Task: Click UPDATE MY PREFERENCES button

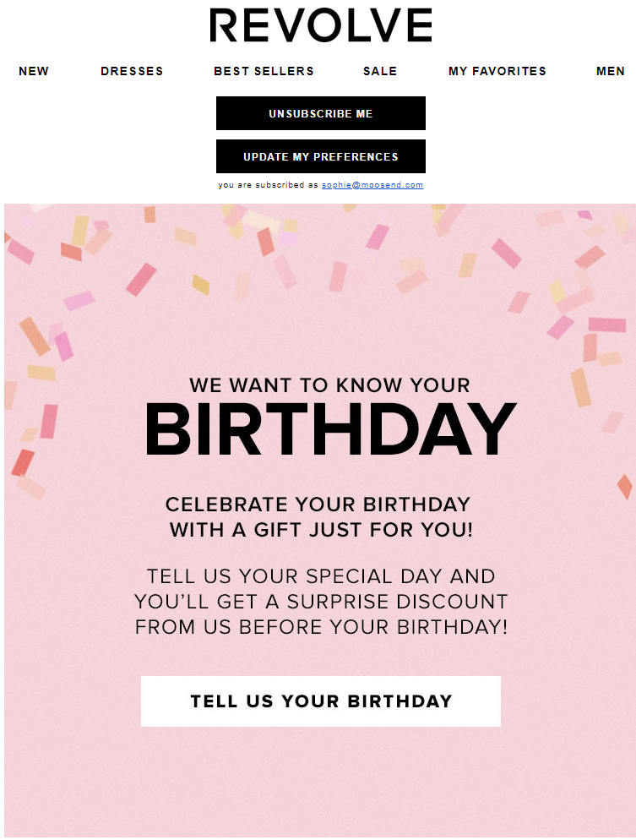Action: [321, 156]
